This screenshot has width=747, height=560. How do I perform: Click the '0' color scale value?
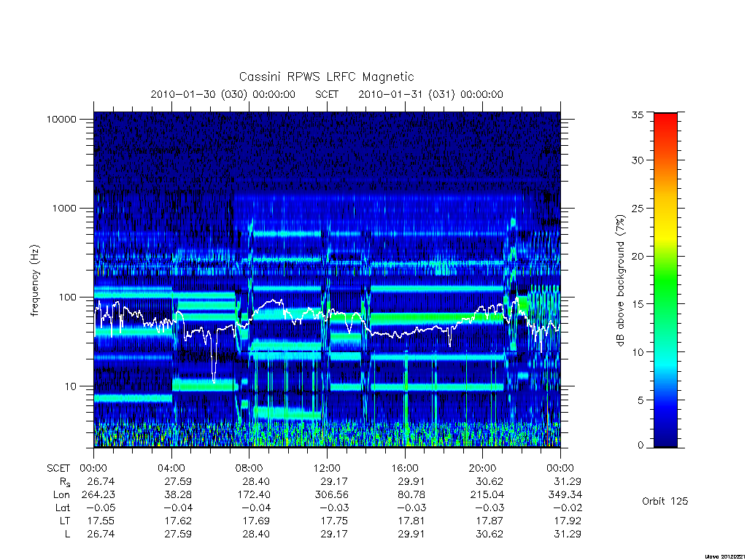pyautogui.click(x=640, y=446)
